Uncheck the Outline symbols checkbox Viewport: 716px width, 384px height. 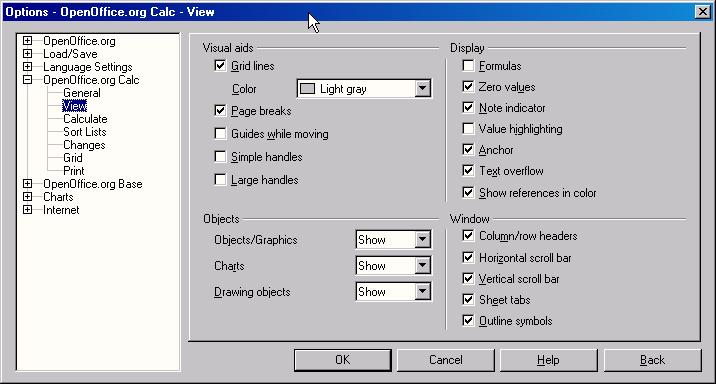tap(468, 321)
